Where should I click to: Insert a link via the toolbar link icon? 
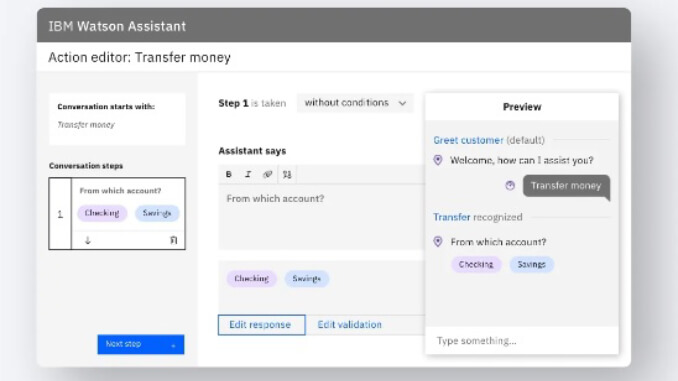pyautogui.click(x=267, y=174)
